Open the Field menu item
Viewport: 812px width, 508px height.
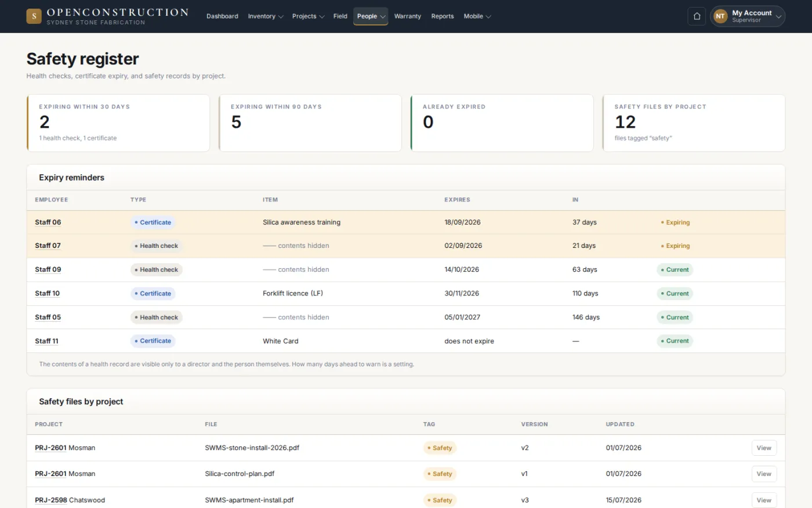340,16
